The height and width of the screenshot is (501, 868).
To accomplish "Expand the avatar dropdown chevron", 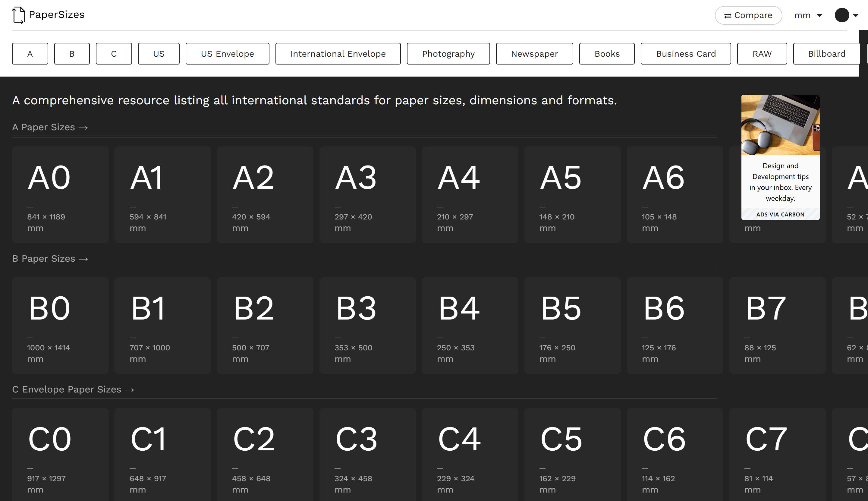I will (857, 15).
